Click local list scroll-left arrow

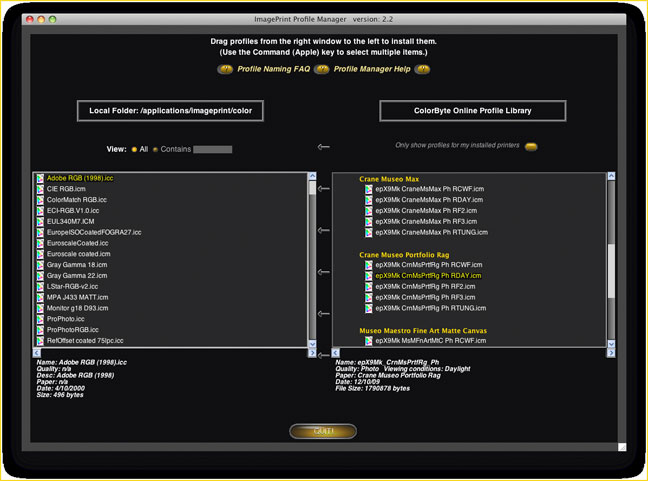(37, 352)
